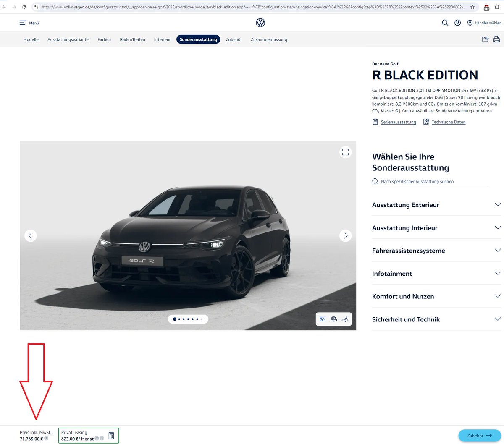Open footnote 1 next to price
Viewport: 504px width, 444px height.
(46, 438)
